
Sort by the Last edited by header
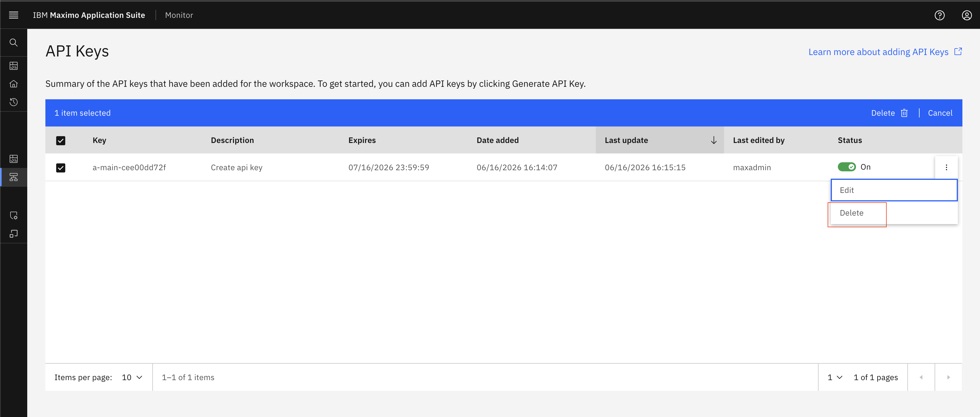coord(759,140)
